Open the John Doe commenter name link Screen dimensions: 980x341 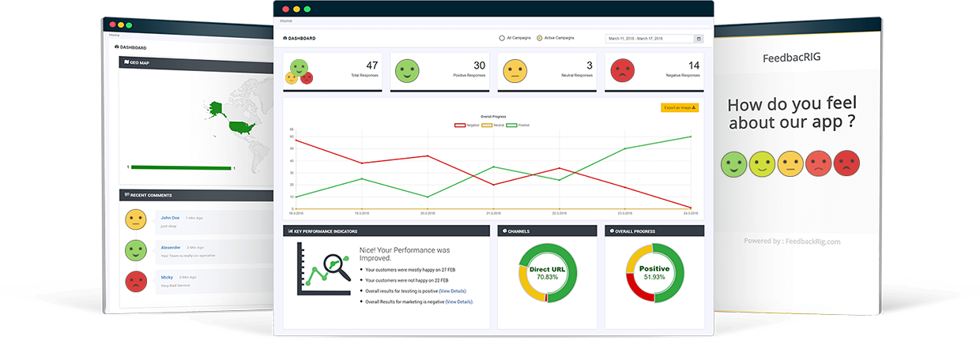point(170,217)
